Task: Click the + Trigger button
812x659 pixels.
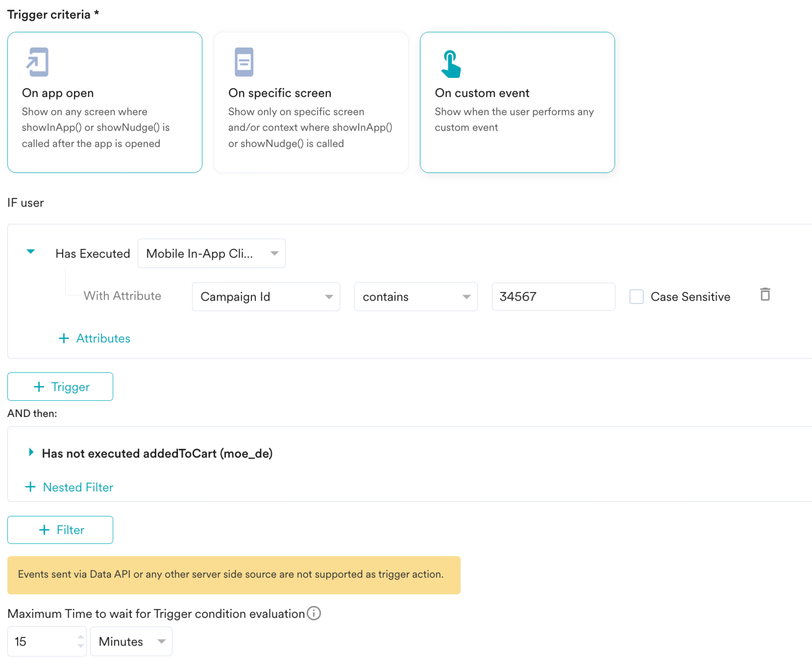Action: click(x=60, y=386)
